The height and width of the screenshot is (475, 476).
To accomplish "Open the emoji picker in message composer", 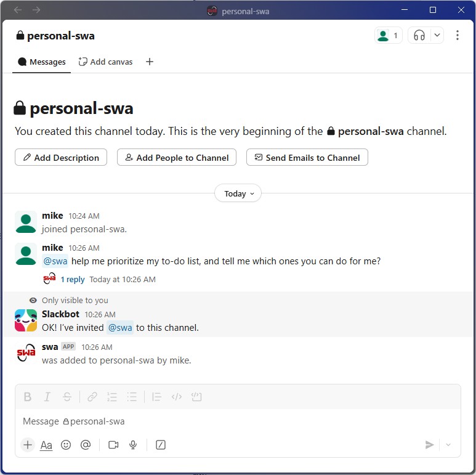I will click(65, 445).
